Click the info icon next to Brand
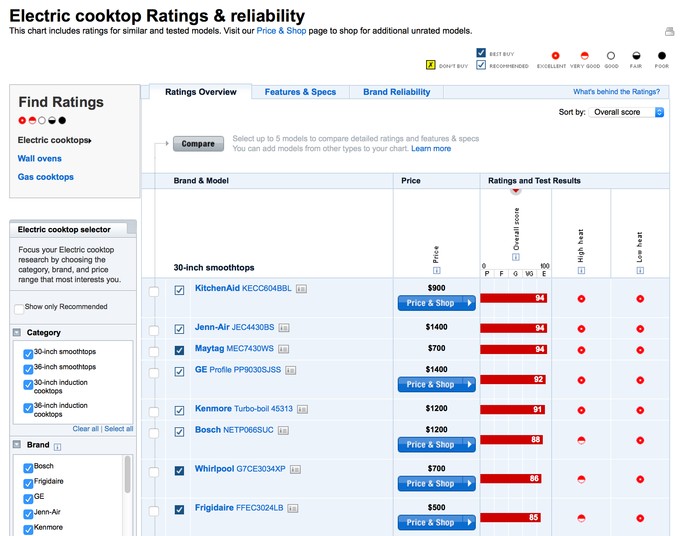Image resolution: width=680 pixels, height=536 pixels. point(57,447)
